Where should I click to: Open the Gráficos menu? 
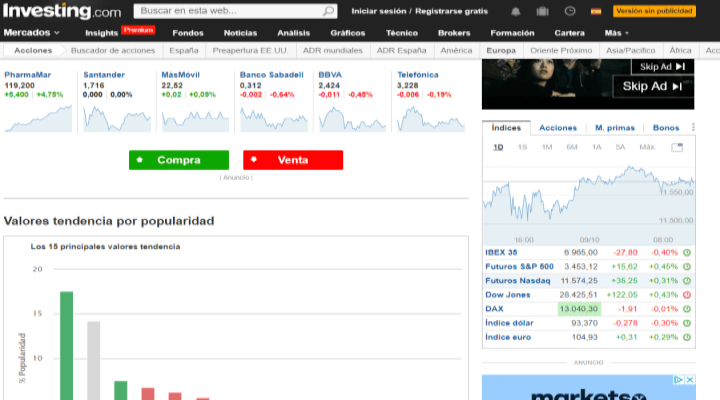coord(348,33)
